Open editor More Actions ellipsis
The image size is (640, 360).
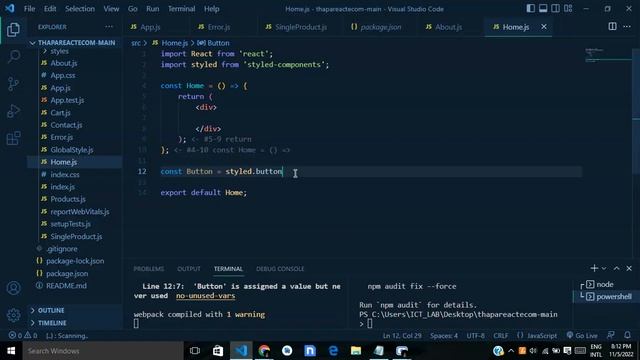[x=627, y=27]
